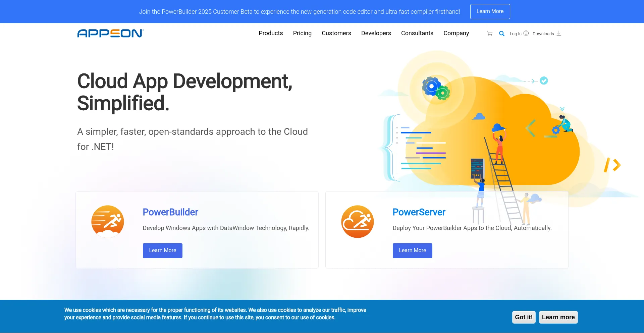Click Learn more in cookie notice
Image resolution: width=644 pixels, height=333 pixels.
pos(558,317)
